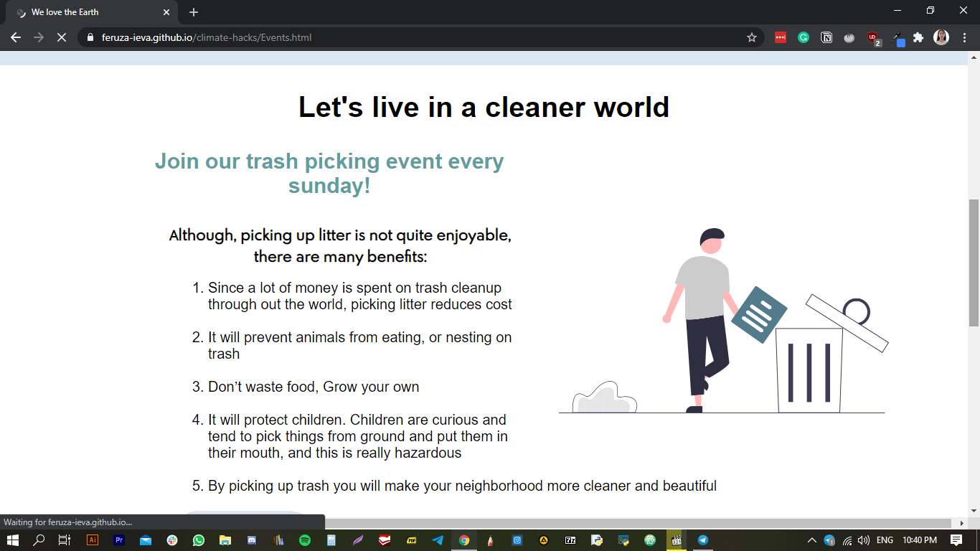980x551 pixels.
Task: Open WhatsApp from the taskbar
Action: [x=199, y=540]
